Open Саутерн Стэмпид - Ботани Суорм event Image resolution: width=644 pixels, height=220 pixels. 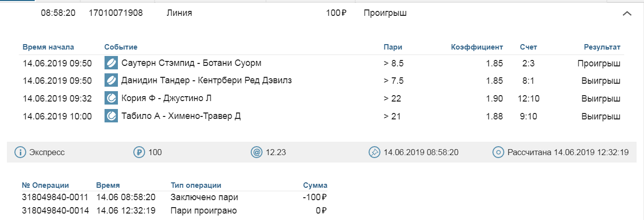tap(191, 63)
